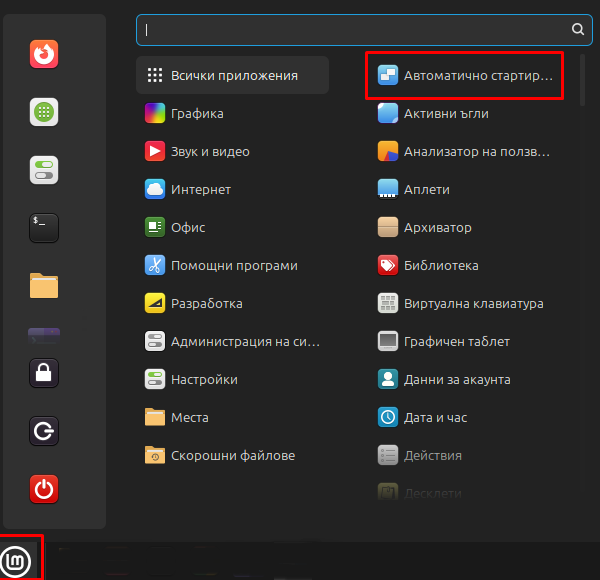This screenshot has width=600, height=580.
Task: Open Дата и час settings
Action: [465, 417]
